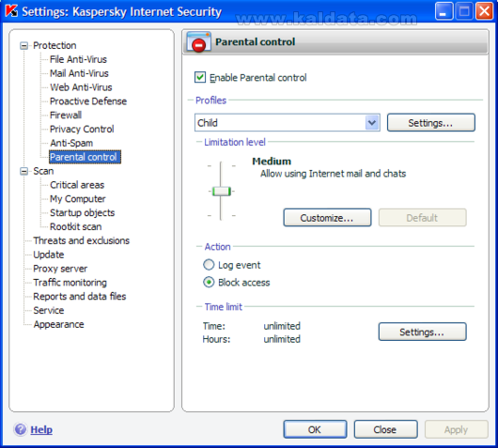This screenshot has width=498, height=448.
Task: Uncheck Enable Parental control checkbox
Action: [x=200, y=77]
